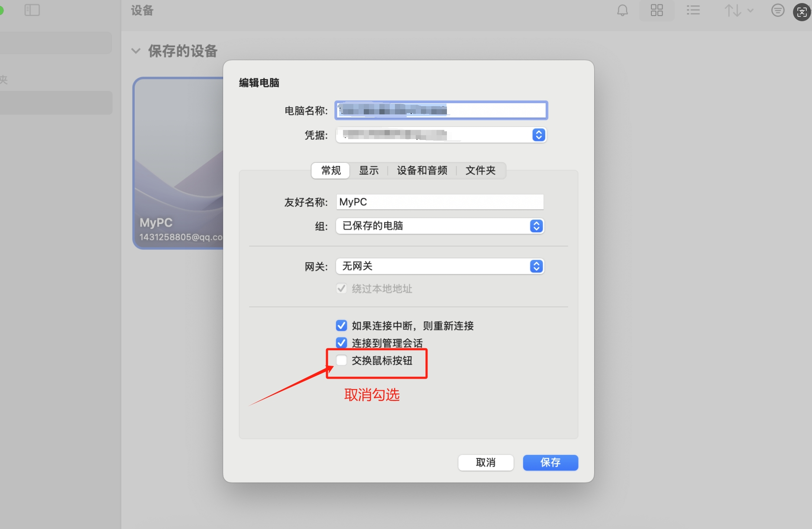Open the 文件夹 tab

[480, 171]
